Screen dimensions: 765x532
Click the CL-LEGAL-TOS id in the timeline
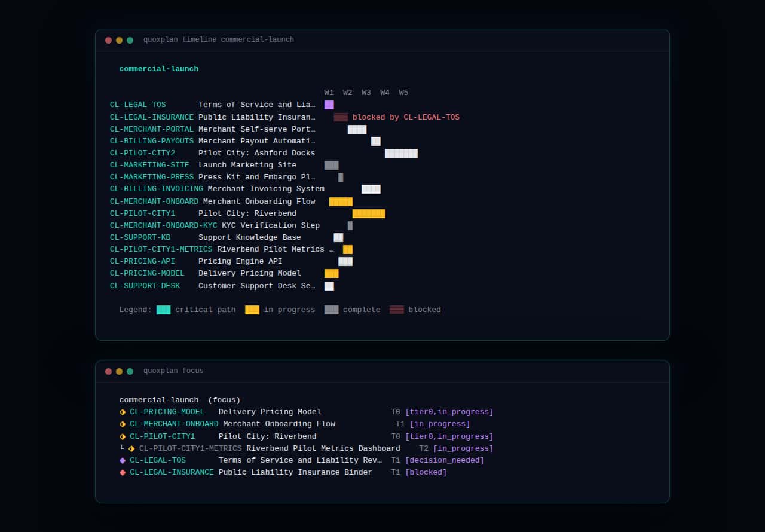pos(138,105)
